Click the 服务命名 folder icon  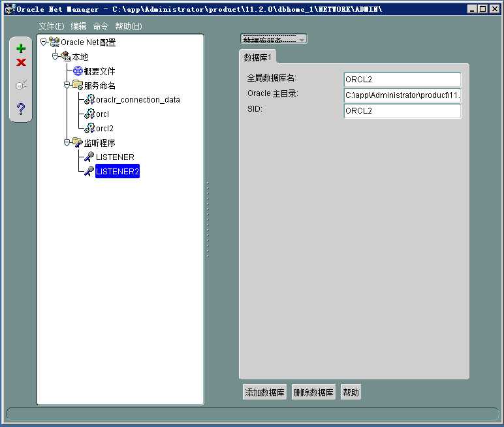point(78,85)
